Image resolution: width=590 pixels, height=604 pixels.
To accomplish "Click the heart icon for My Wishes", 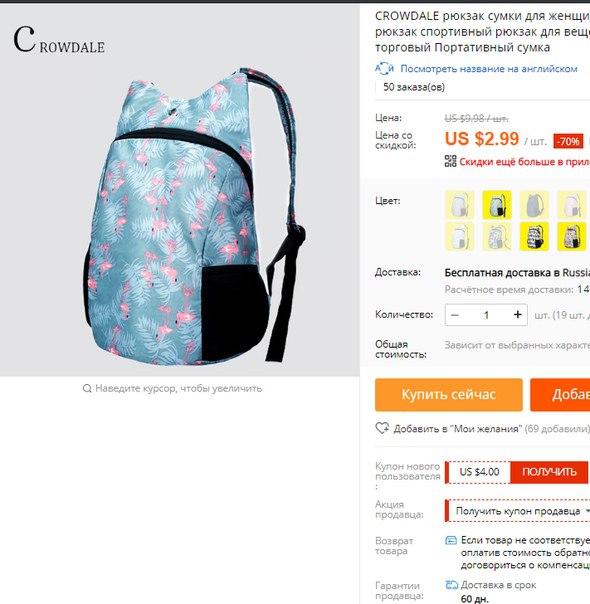I will 382,428.
